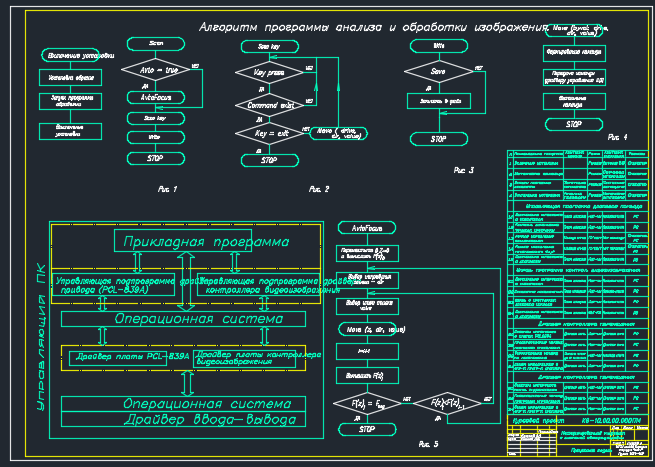Select the 'Save' decision diamond

(438, 71)
